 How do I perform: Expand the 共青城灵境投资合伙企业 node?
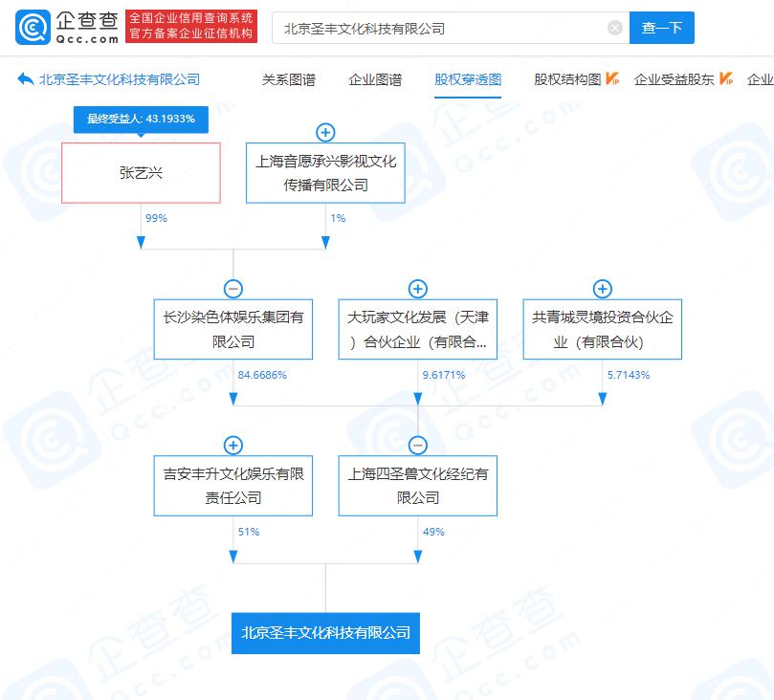point(602,289)
